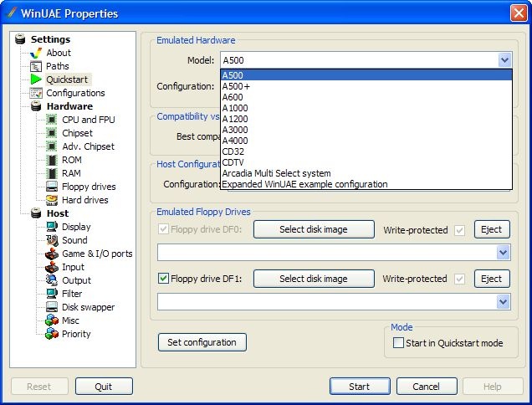Screen dimensions: 532x405
Task: Enable Start in Quickstart mode checkbox
Action: (399, 342)
